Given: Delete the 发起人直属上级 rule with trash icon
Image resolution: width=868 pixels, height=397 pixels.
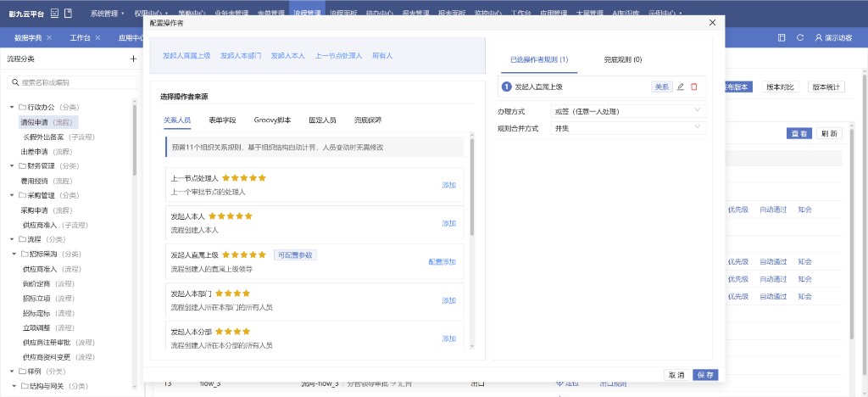Looking at the screenshot, I should tap(694, 87).
